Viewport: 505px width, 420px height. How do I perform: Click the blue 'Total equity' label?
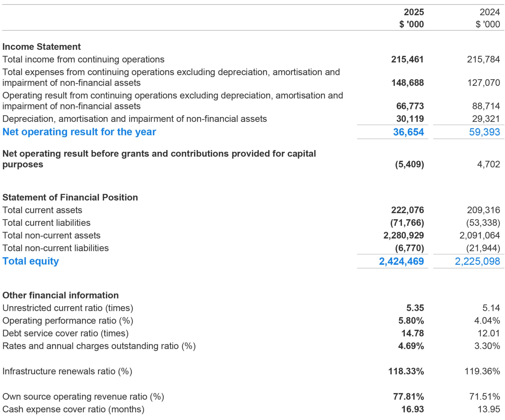pyautogui.click(x=31, y=261)
